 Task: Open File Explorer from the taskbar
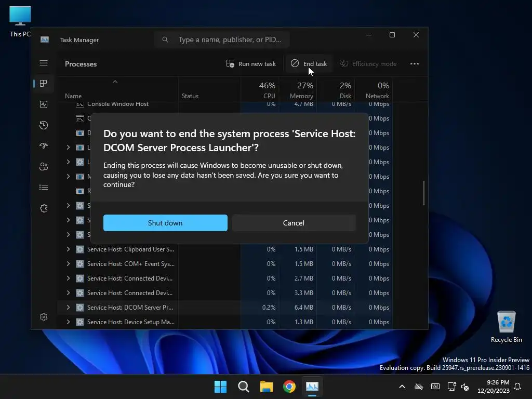click(267, 387)
